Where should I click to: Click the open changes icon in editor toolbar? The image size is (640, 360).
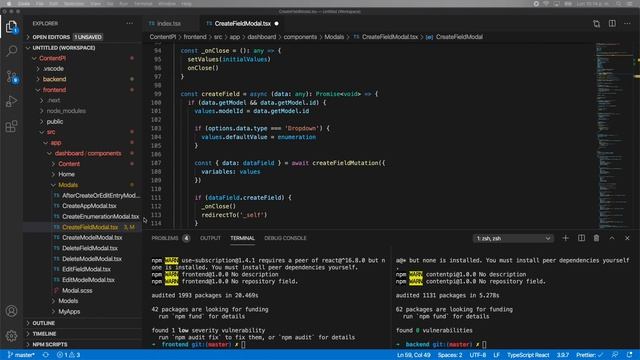point(596,24)
